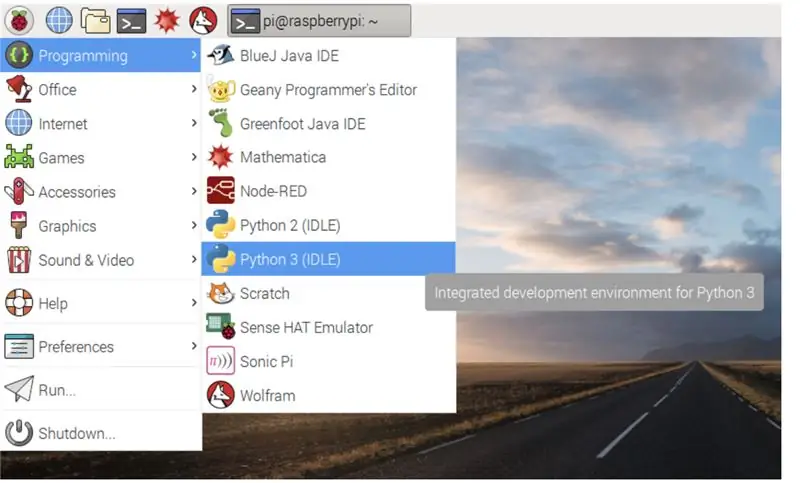Viewport: 800px width, 483px height.
Task: Launch Sonic Pi from the submenu
Action: [x=329, y=361]
